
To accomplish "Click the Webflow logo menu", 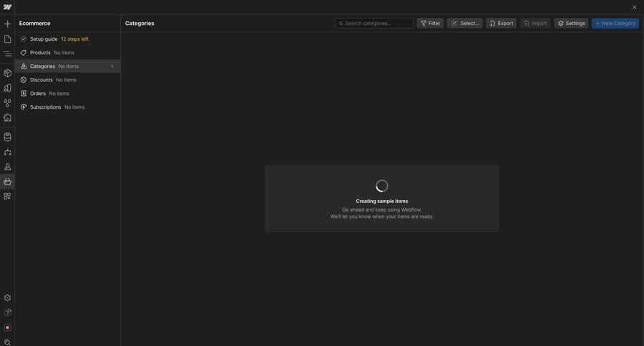I will (x=7, y=7).
